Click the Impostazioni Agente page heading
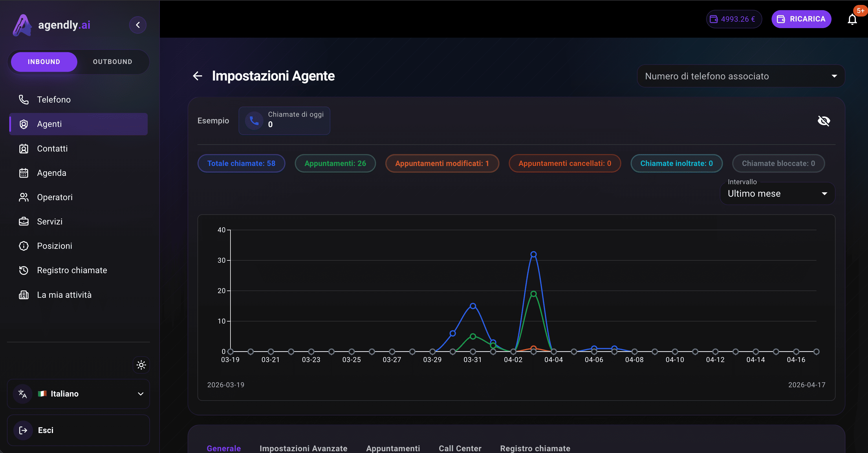868x453 pixels. (273, 76)
